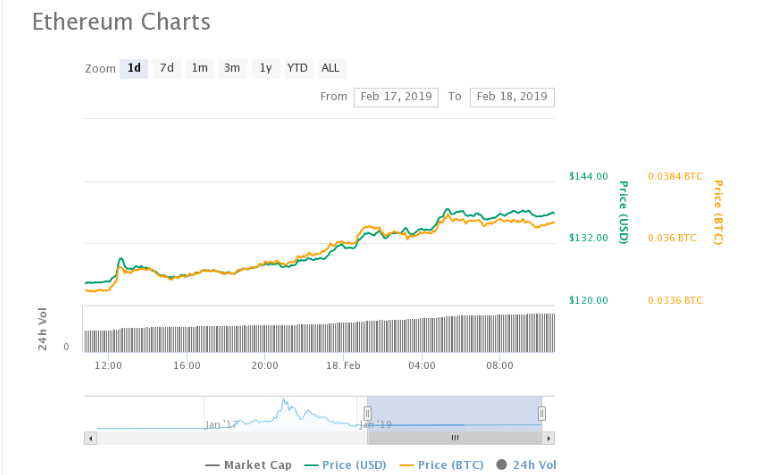The width and height of the screenshot is (758, 475).
Task: Click the 0.0336 BTC axis label
Action: [675, 300]
